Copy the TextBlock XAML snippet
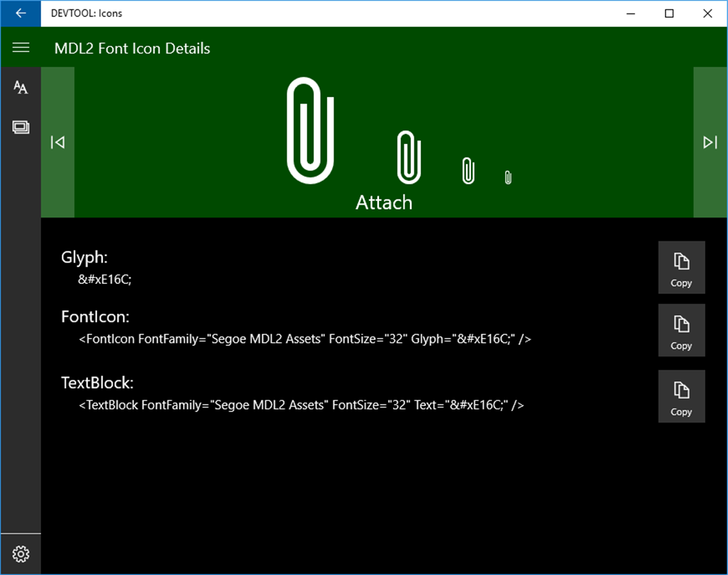The height and width of the screenshot is (575, 728). tap(681, 396)
